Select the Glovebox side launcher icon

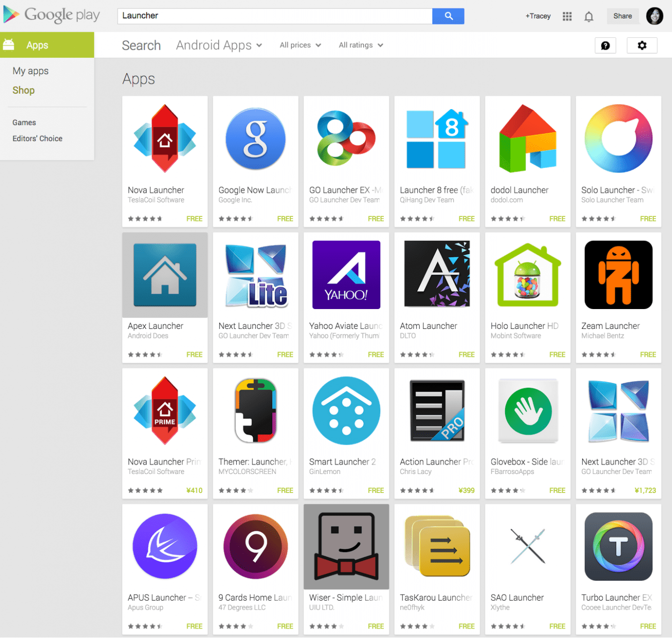528,411
